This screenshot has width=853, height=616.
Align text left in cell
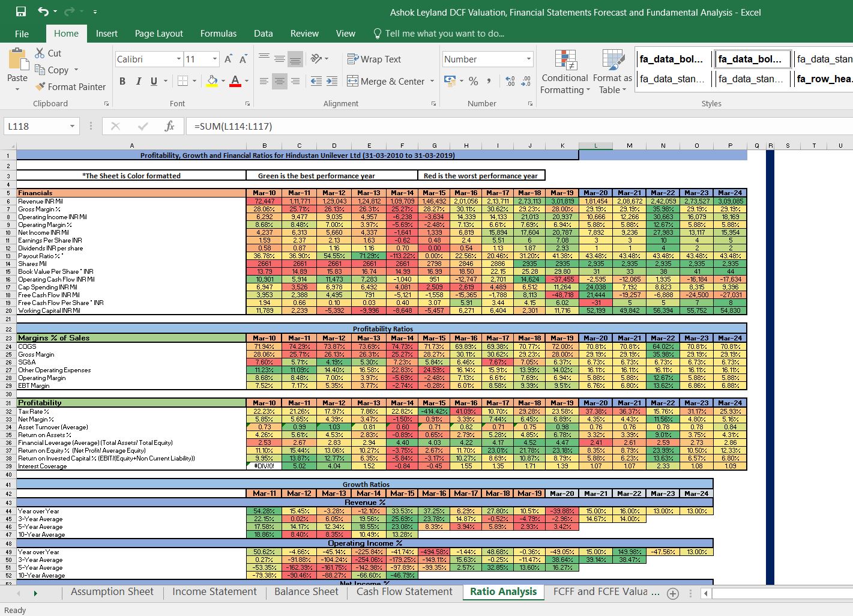tap(264, 81)
